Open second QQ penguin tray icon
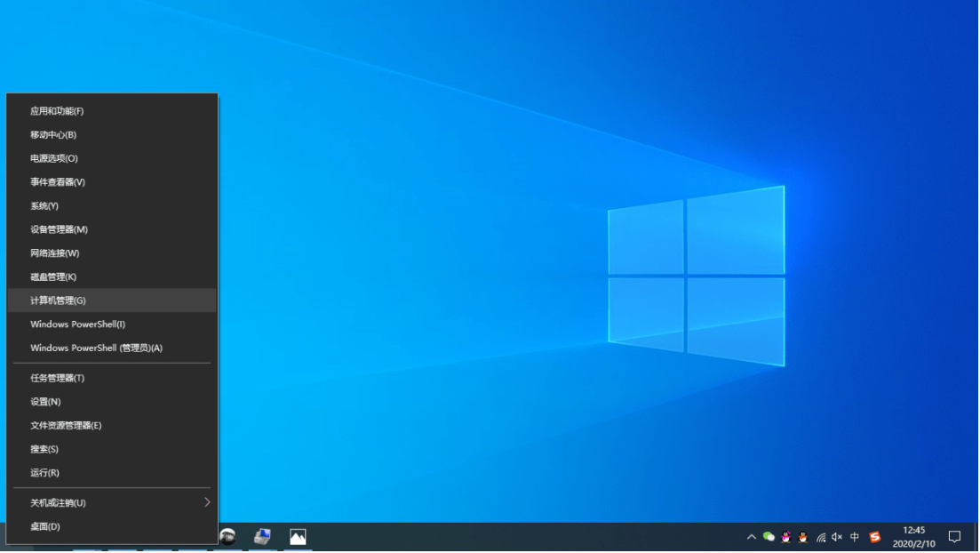This screenshot has width=980, height=553. click(803, 537)
